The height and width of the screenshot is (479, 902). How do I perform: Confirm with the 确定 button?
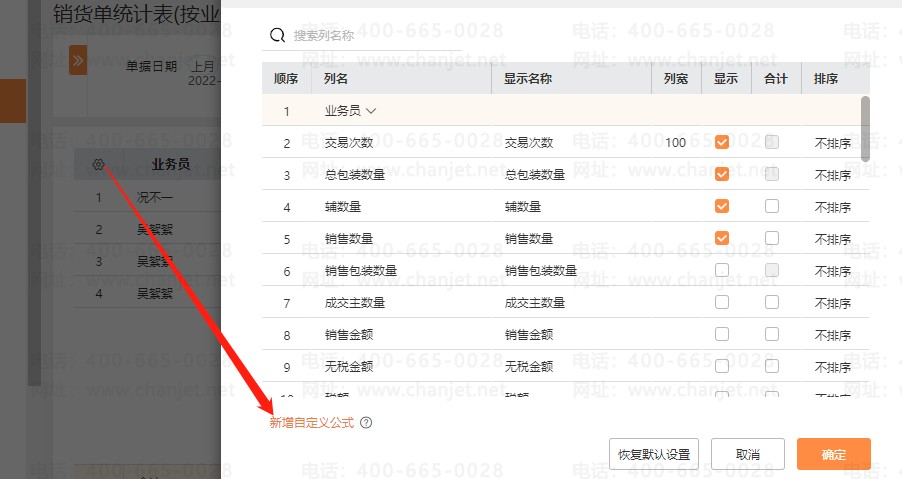click(x=834, y=454)
